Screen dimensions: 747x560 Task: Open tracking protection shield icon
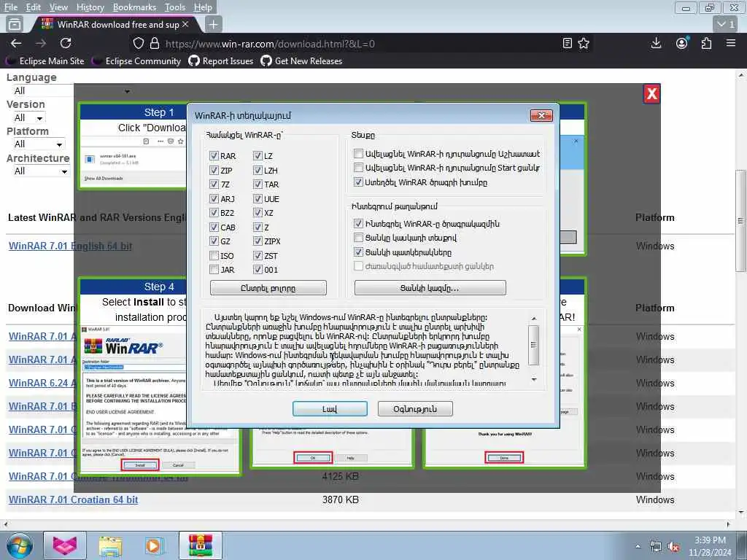click(138, 44)
